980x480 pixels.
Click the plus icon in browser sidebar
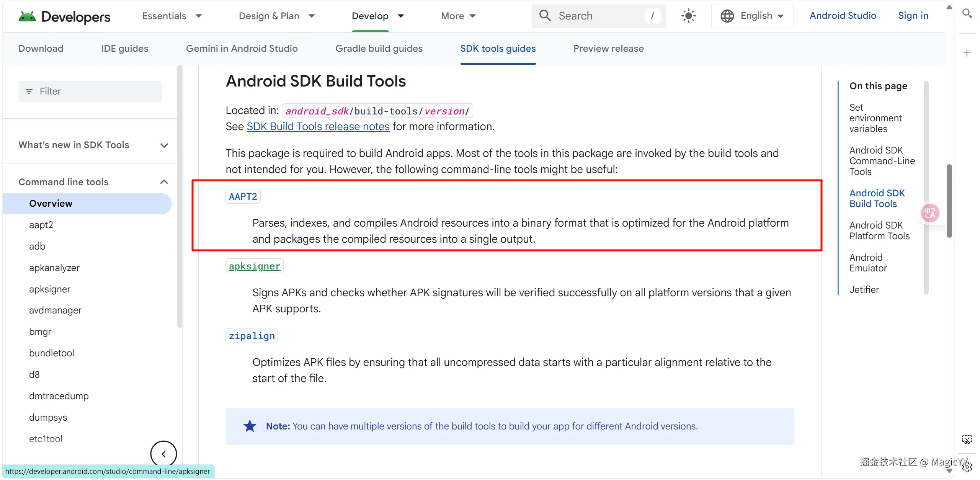[x=967, y=53]
